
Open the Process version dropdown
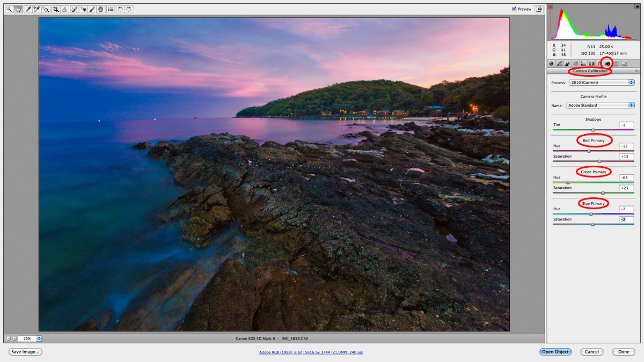601,83
